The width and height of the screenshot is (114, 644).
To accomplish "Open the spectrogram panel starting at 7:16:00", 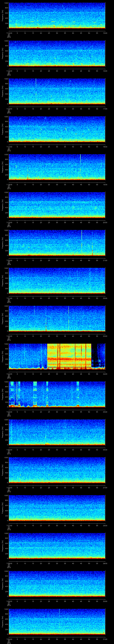I will pos(57,91).
